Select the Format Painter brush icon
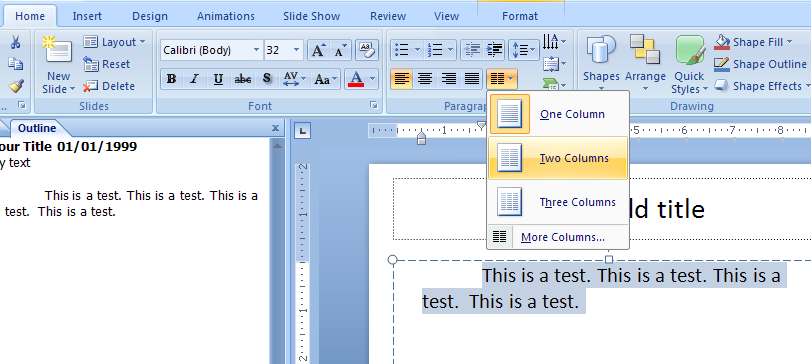The width and height of the screenshot is (811, 364). (16, 85)
